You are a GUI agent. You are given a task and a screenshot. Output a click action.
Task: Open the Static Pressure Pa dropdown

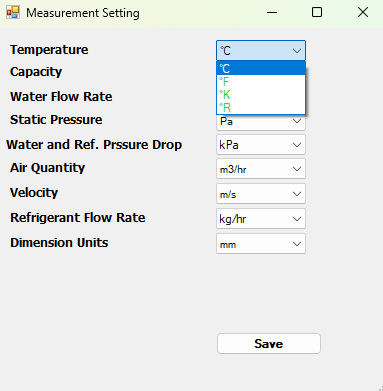pyautogui.click(x=261, y=122)
